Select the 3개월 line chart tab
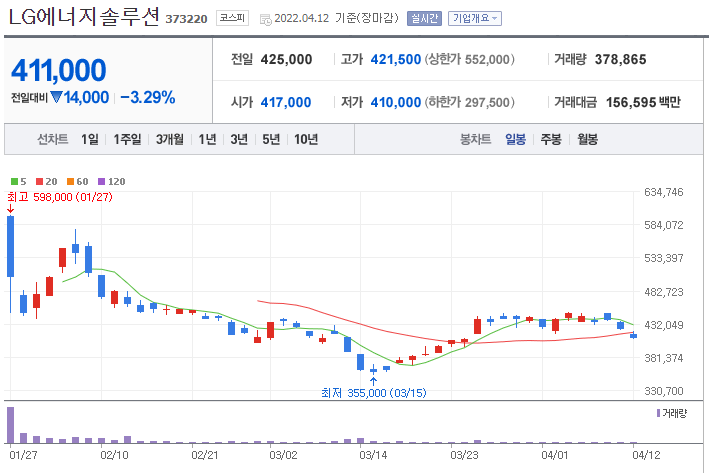This screenshot has width=709, height=473. (170, 139)
